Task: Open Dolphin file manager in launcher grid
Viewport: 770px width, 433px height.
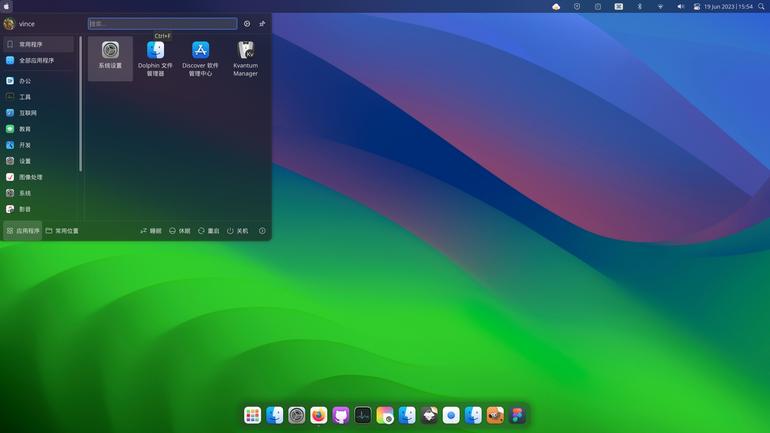Action: tap(155, 58)
